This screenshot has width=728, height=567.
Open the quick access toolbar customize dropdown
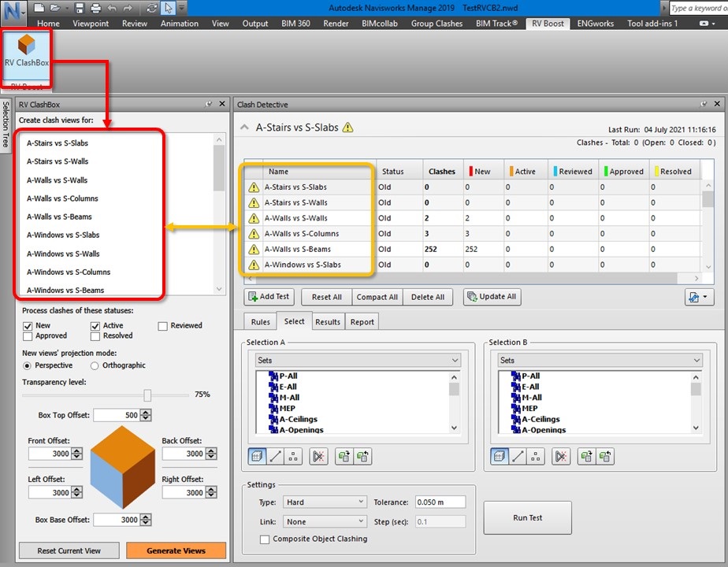(x=182, y=8)
